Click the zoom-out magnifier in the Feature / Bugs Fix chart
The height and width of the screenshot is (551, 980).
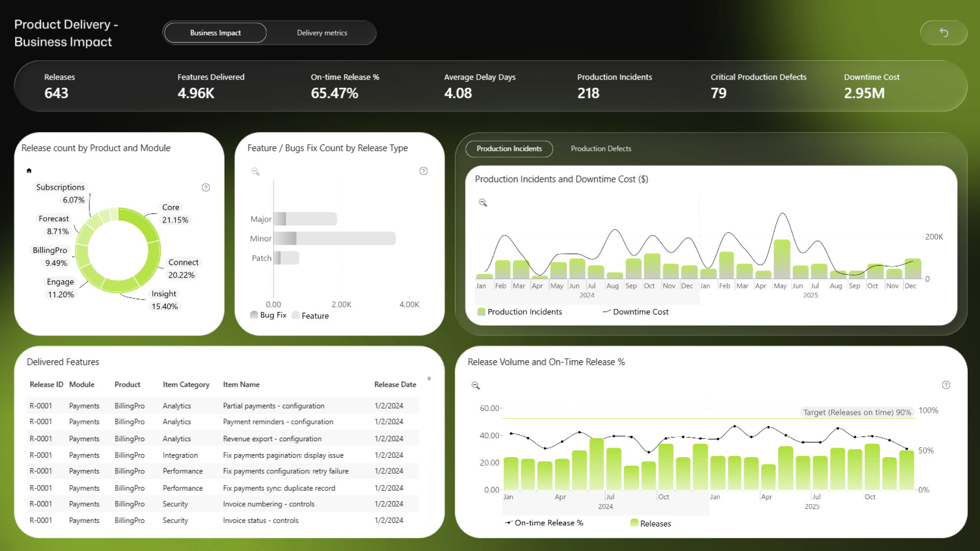tap(255, 171)
